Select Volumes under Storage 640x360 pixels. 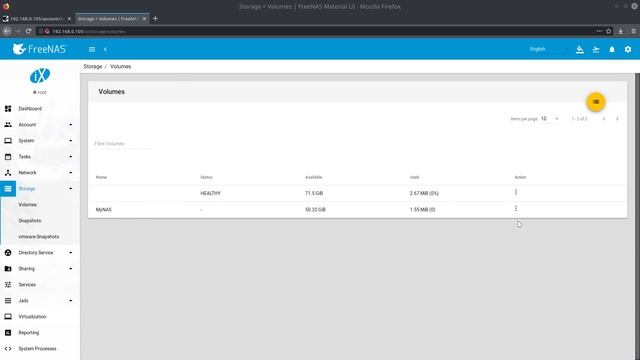[27, 204]
